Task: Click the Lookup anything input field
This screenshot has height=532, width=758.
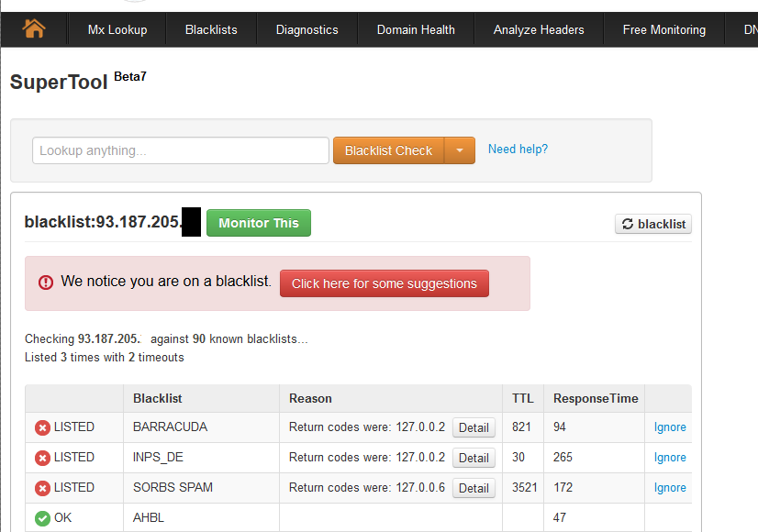Action: pos(180,150)
